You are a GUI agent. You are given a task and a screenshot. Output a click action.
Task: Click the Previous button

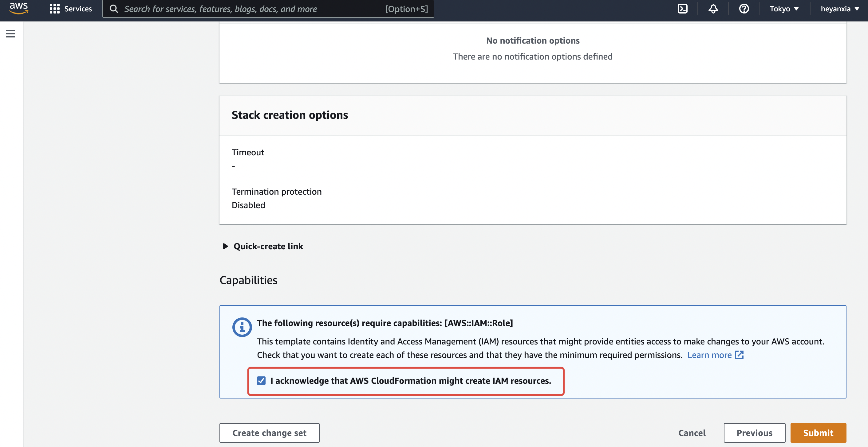(754, 433)
